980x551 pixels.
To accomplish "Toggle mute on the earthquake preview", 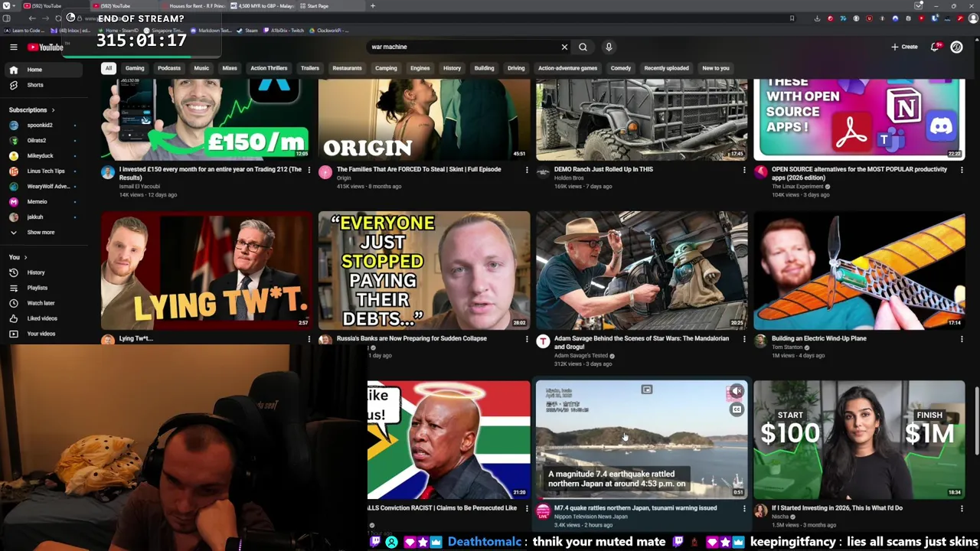I will (736, 392).
